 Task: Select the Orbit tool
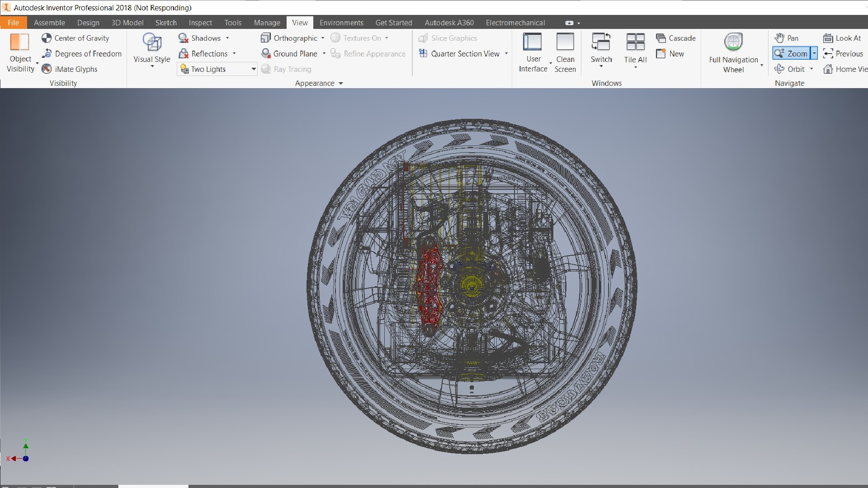(x=790, y=69)
